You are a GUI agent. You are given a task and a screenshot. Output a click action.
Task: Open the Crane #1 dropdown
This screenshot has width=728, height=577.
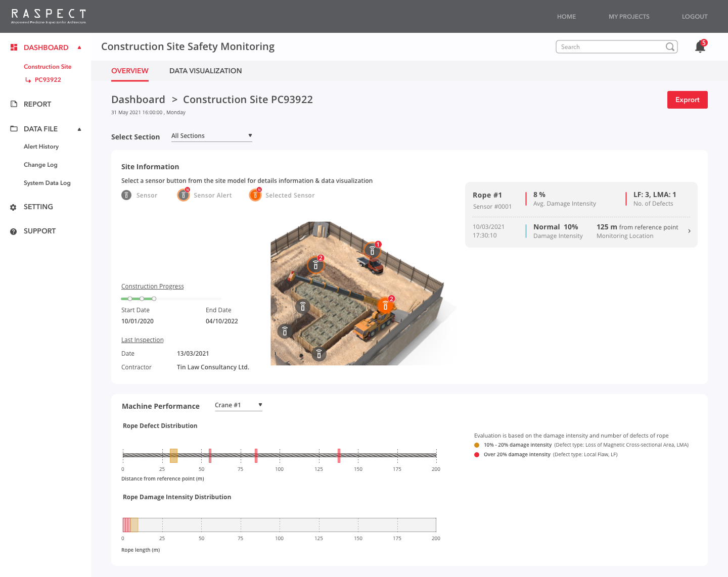point(238,405)
